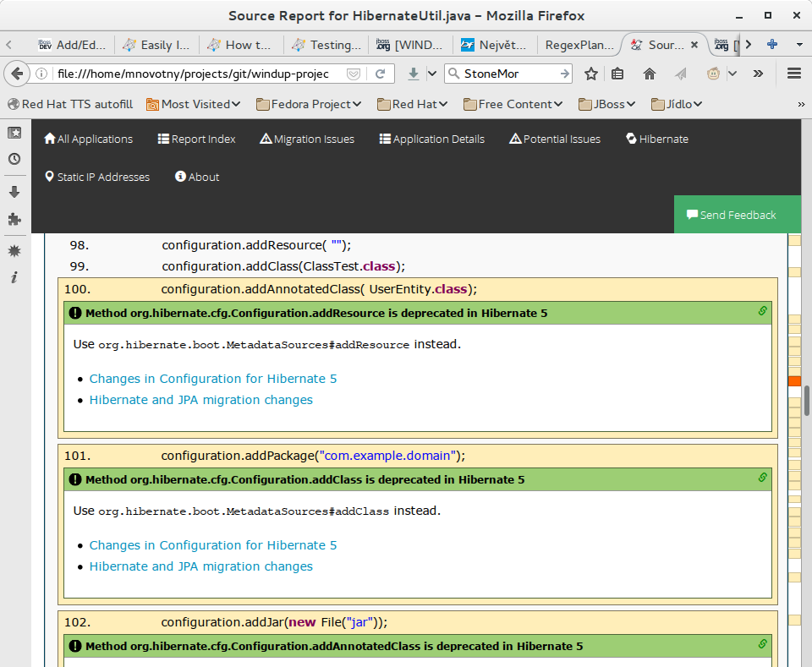Image resolution: width=812 pixels, height=667 pixels.
Task: Open the add-ons puzzle piece icon
Action: 14,219
